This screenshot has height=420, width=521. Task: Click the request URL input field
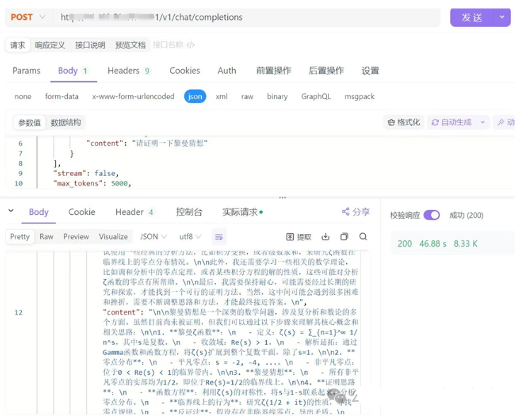point(248,17)
